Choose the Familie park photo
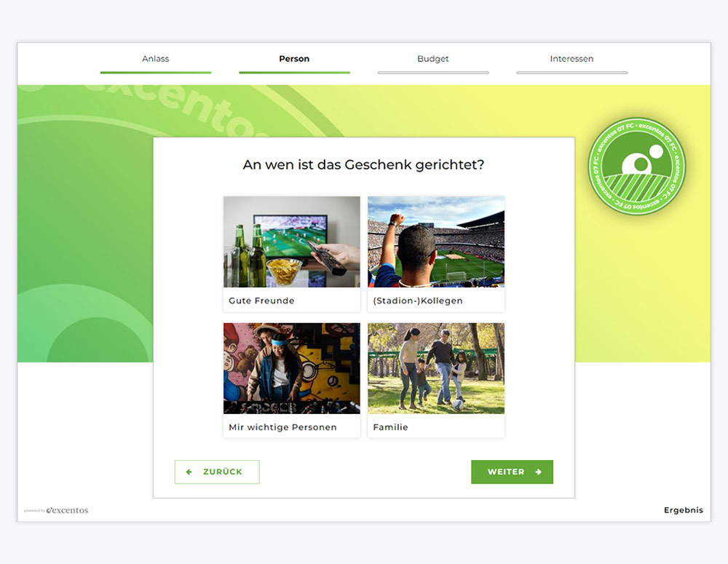728x564 pixels. coord(436,368)
